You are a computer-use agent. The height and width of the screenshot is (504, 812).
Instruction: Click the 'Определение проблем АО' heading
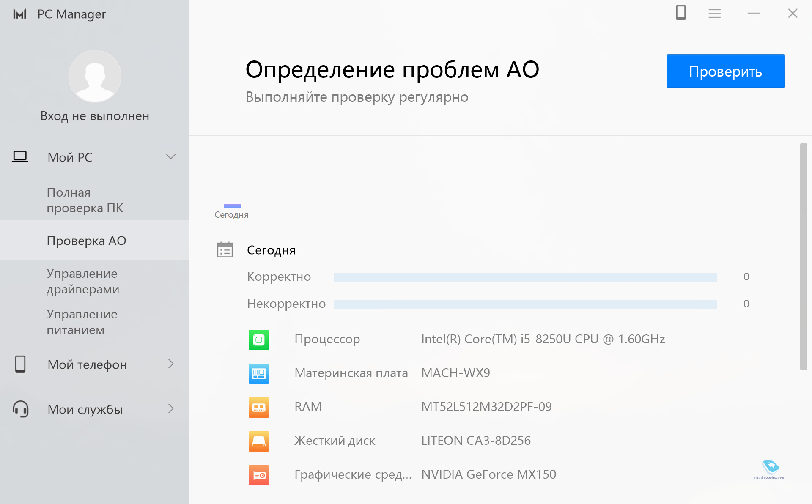click(392, 69)
